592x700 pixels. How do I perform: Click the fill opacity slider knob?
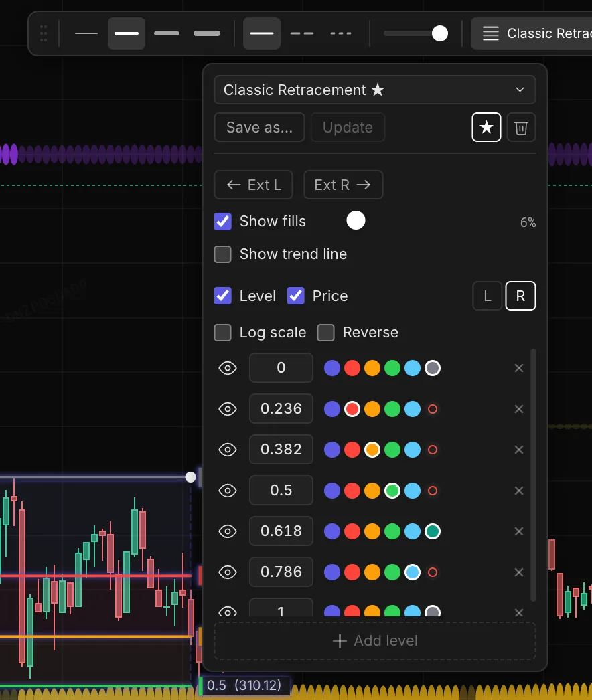[356, 221]
